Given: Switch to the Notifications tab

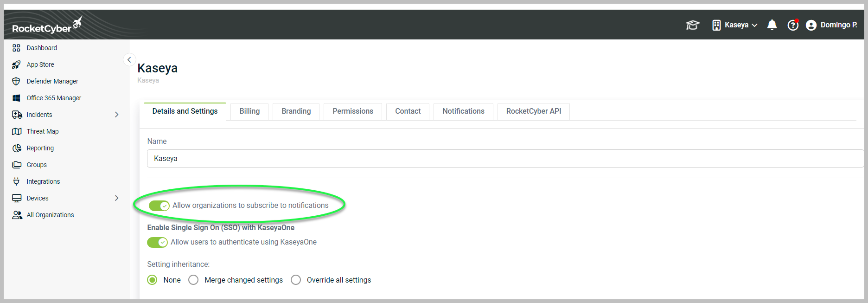Looking at the screenshot, I should coord(464,111).
